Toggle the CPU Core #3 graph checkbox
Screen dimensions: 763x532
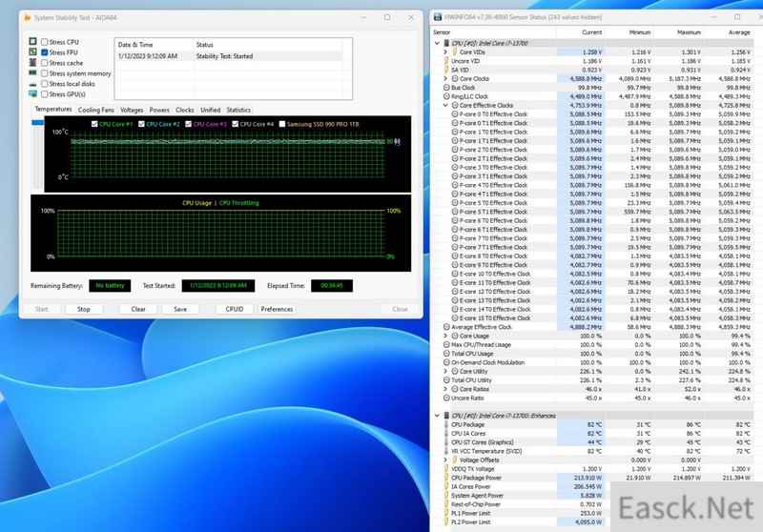[x=188, y=124]
